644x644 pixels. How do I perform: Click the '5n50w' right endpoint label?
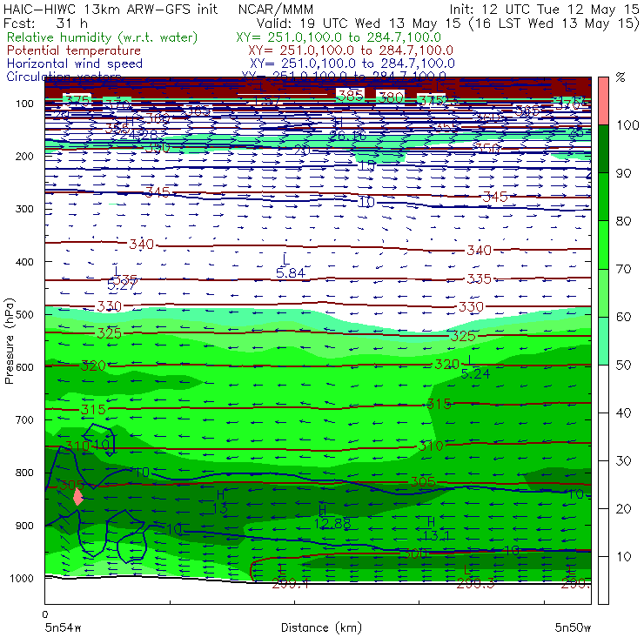[573, 628]
